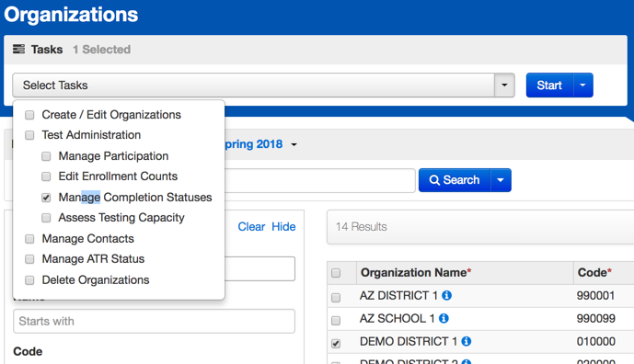Open info icon for AZ SCHOOL 1
The height and width of the screenshot is (364, 634).
pos(444,319)
